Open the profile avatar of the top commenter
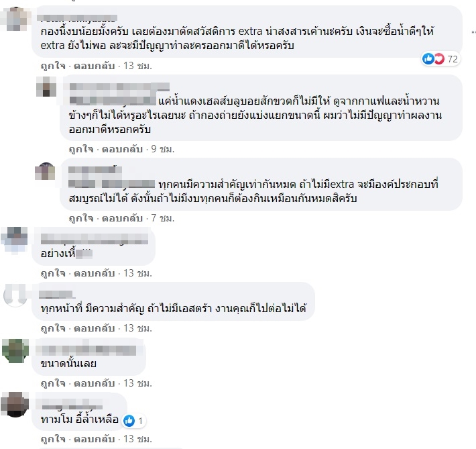476x449 pixels. [x=15, y=19]
